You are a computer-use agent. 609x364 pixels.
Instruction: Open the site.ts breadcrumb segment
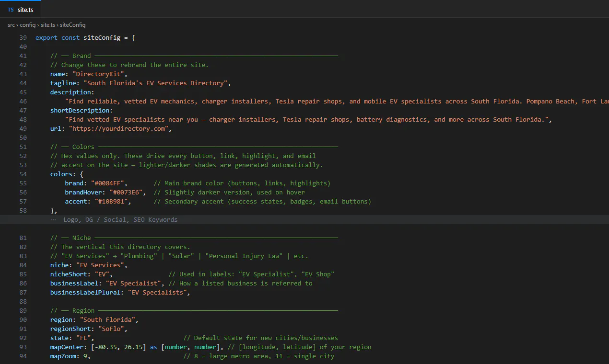click(x=48, y=25)
